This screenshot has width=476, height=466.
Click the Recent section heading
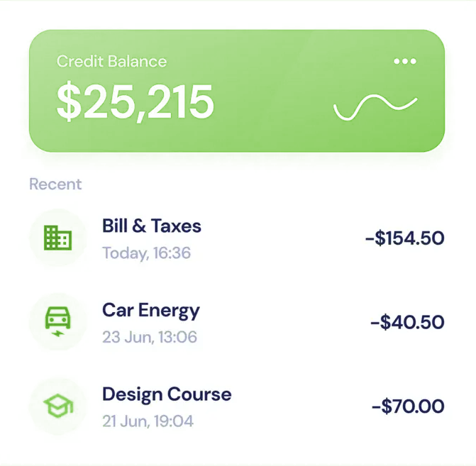[55, 184]
